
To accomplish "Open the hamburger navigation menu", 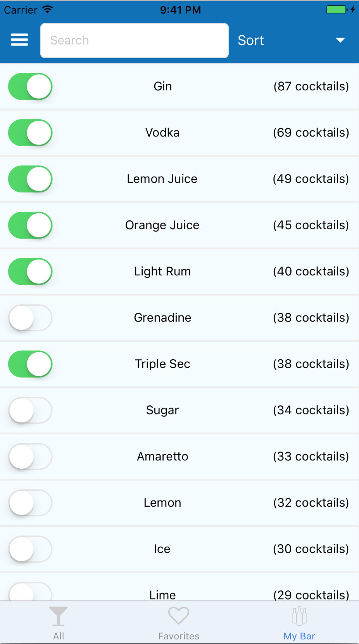I will pyautogui.click(x=19, y=40).
